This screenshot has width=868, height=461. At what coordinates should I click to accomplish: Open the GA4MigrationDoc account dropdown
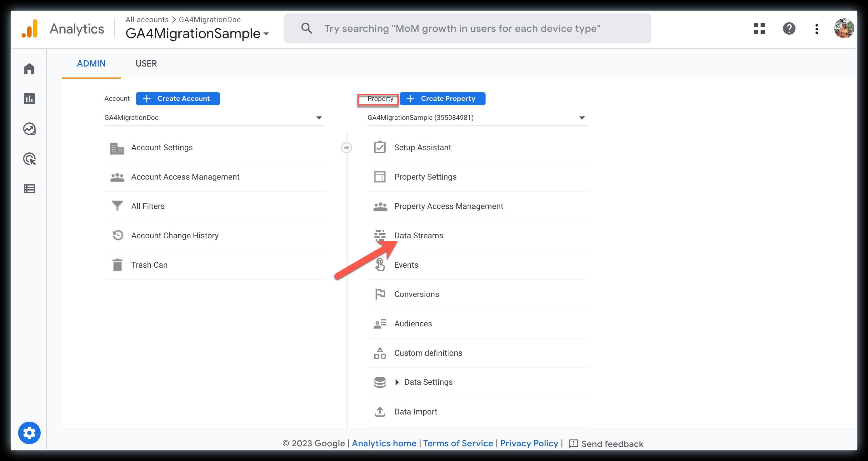click(214, 117)
